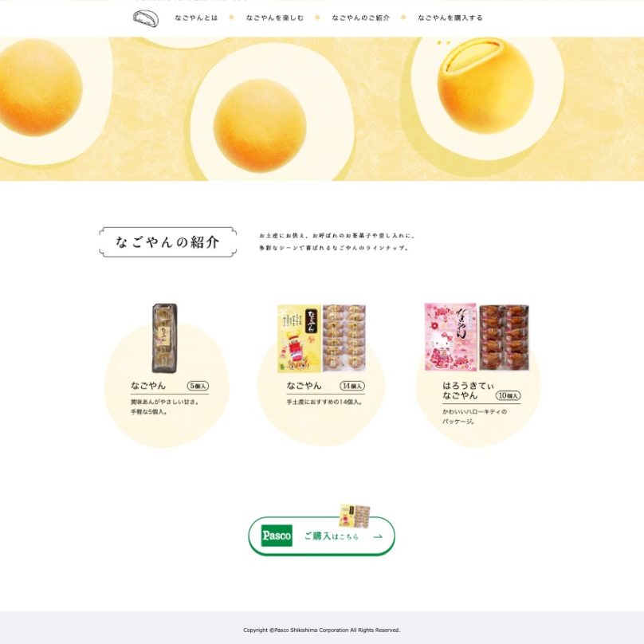Click the small product thumbnail above purchase button
This screenshot has width=644, height=644.
355,516
